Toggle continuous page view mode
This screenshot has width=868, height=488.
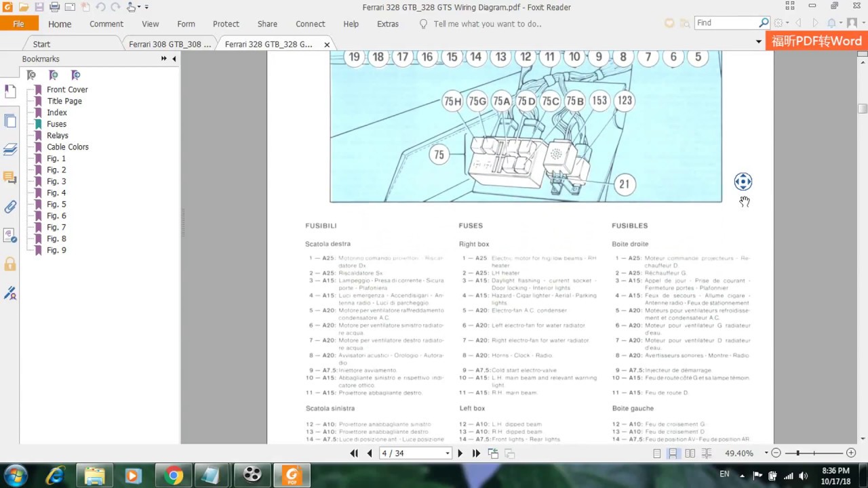point(673,453)
